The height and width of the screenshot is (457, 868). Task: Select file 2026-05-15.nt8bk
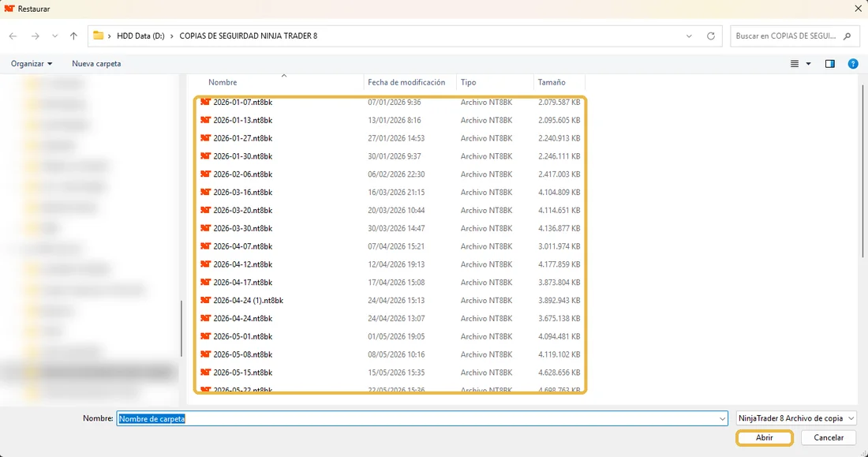(x=242, y=373)
